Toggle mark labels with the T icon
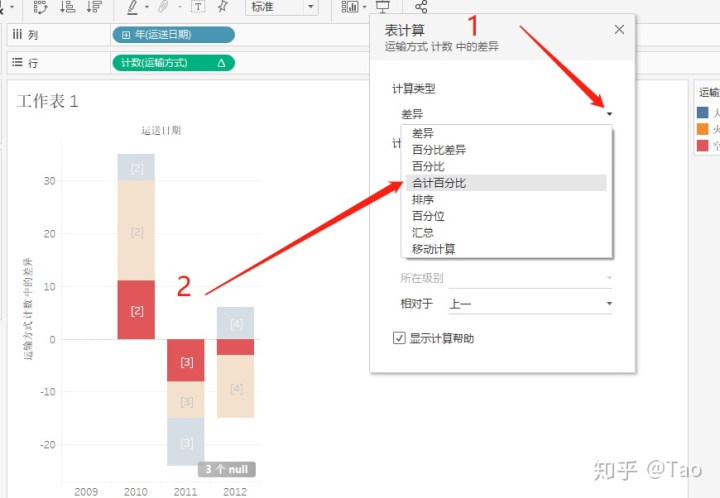The image size is (720, 498). (x=198, y=7)
